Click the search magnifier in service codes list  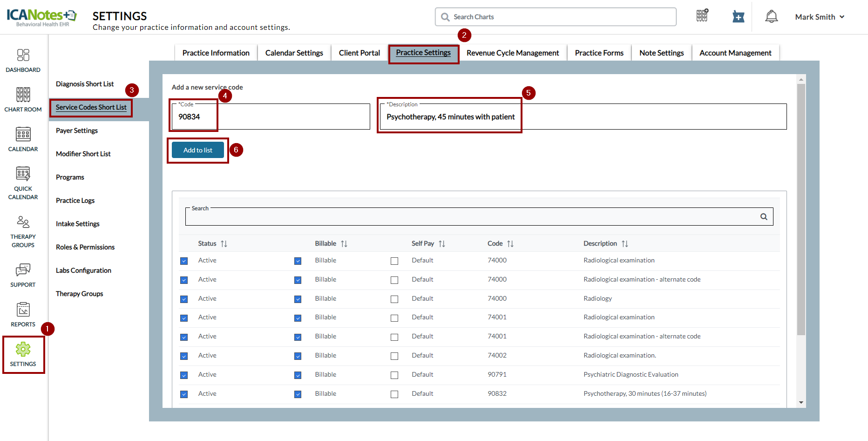point(764,217)
